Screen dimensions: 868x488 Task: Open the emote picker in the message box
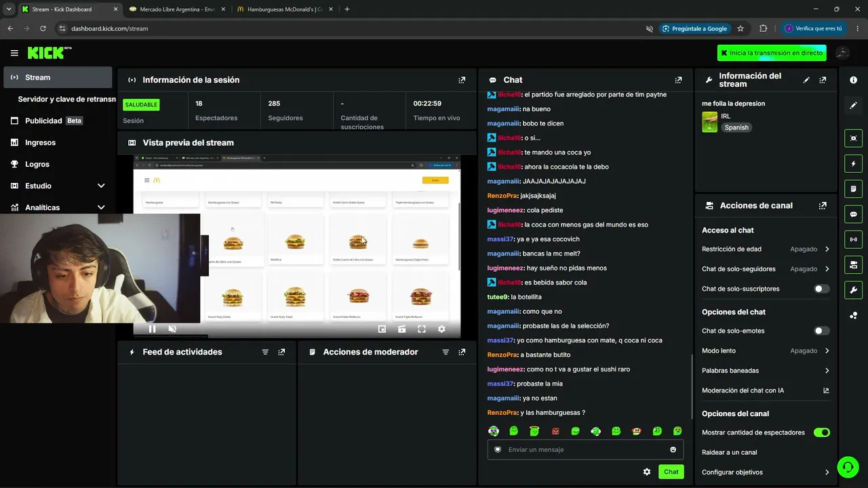673,449
